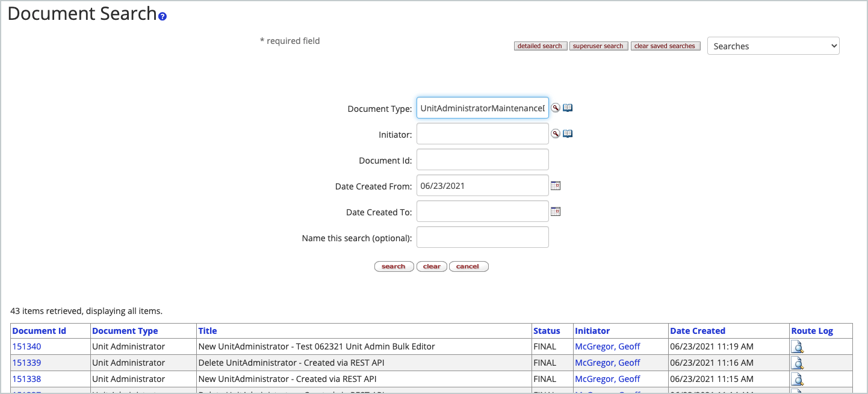The width and height of the screenshot is (868, 394).
Task: Cancel the document search
Action: [468, 266]
